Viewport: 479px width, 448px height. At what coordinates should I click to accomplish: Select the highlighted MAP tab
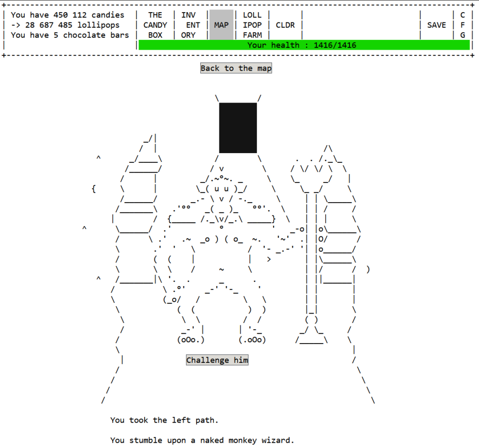pyautogui.click(x=221, y=25)
